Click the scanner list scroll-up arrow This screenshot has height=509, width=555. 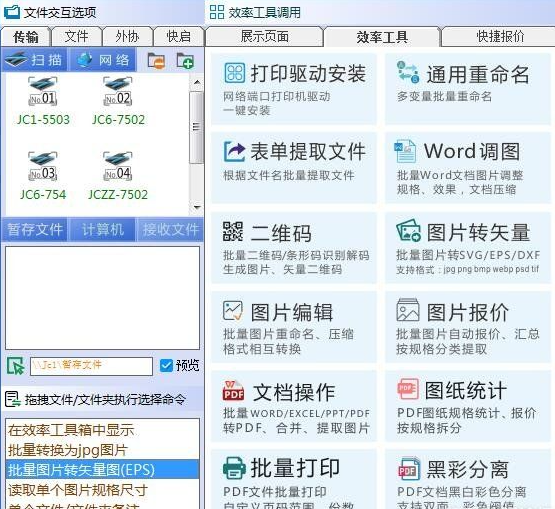[x=197, y=82]
